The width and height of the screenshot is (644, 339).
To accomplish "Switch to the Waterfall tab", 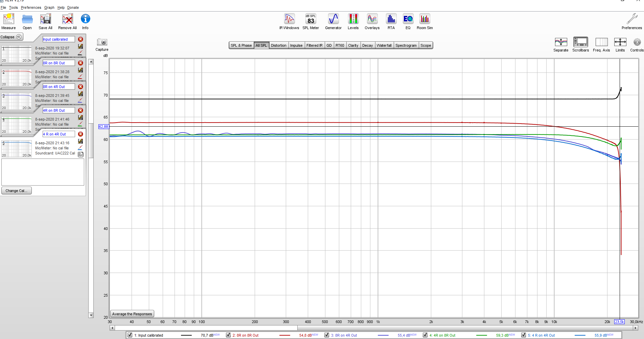I will (384, 45).
